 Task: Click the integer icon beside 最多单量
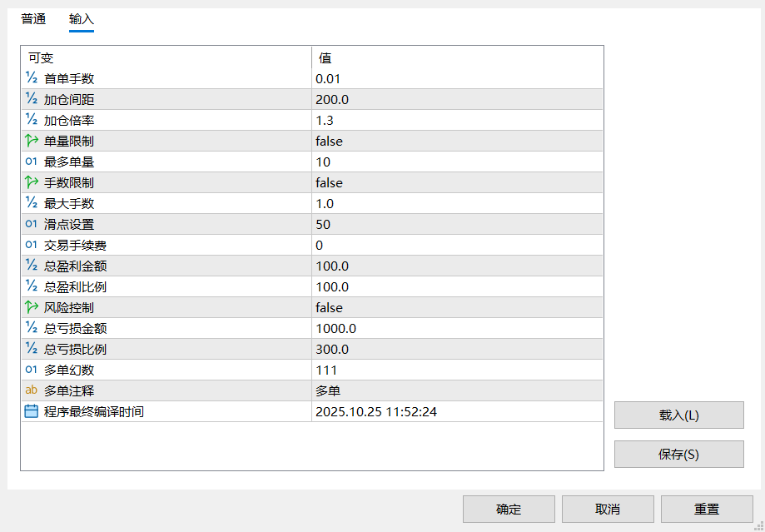click(x=31, y=162)
